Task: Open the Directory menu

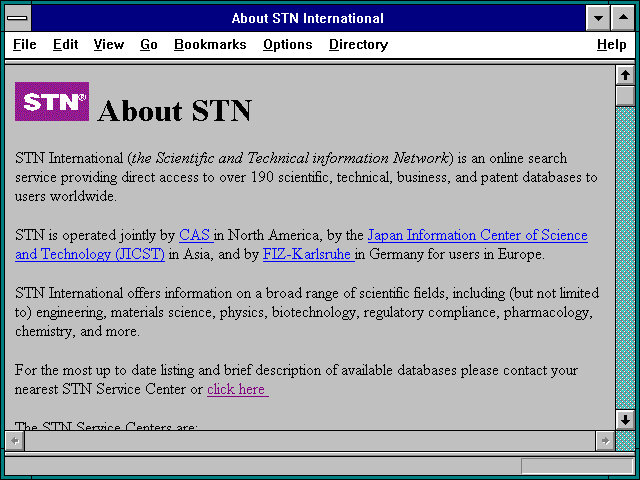Action: click(x=358, y=44)
